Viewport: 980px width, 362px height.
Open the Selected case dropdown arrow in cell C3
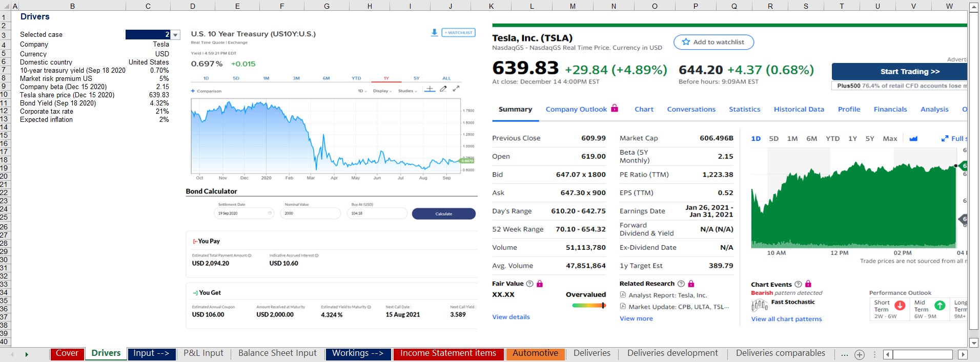tap(176, 35)
